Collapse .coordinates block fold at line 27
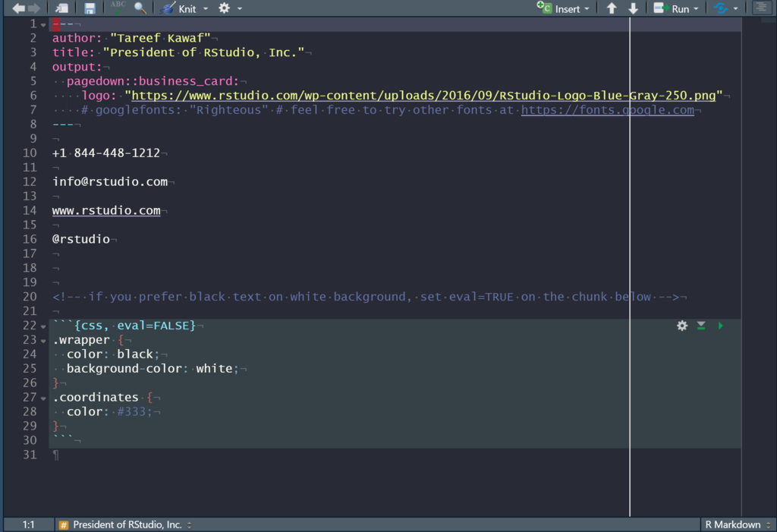The width and height of the screenshot is (777, 532). coord(43,398)
